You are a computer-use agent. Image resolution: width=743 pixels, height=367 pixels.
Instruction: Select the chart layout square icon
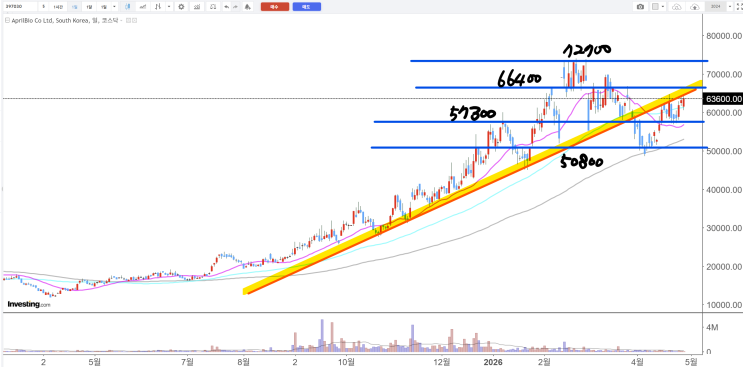[x=655, y=7]
